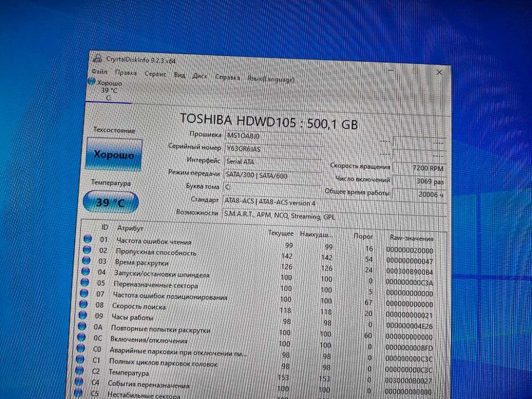Click the status circle for attribute 05
This screenshot has height=399, width=532.
(85, 282)
